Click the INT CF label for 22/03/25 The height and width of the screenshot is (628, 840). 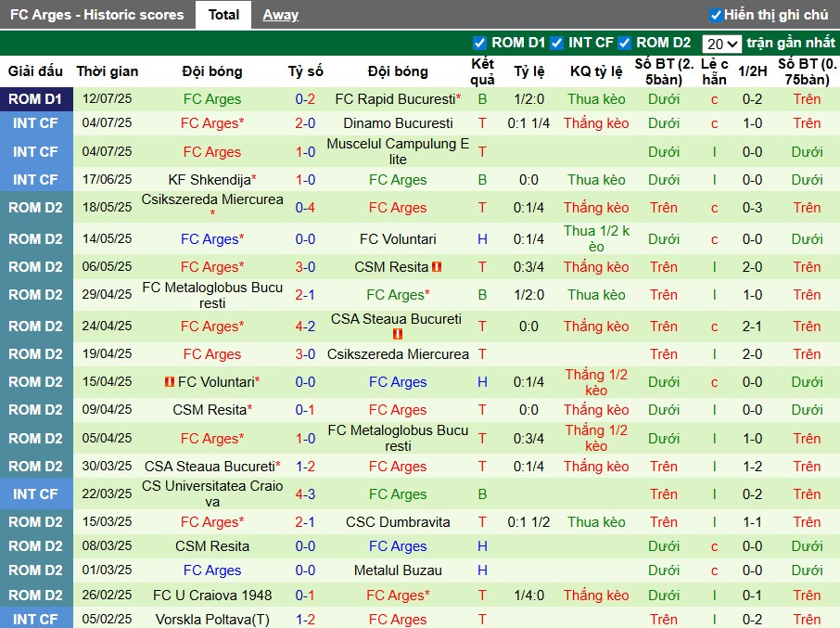coord(35,494)
